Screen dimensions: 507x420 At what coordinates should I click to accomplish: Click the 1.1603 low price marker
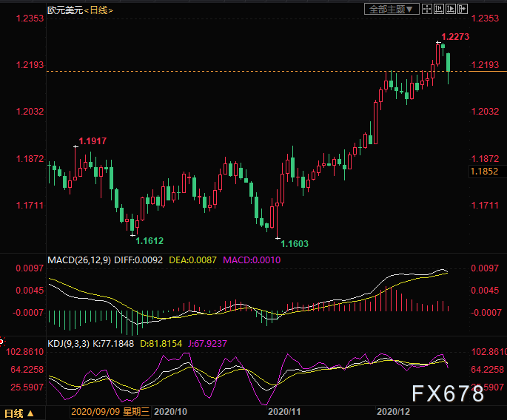coord(294,243)
